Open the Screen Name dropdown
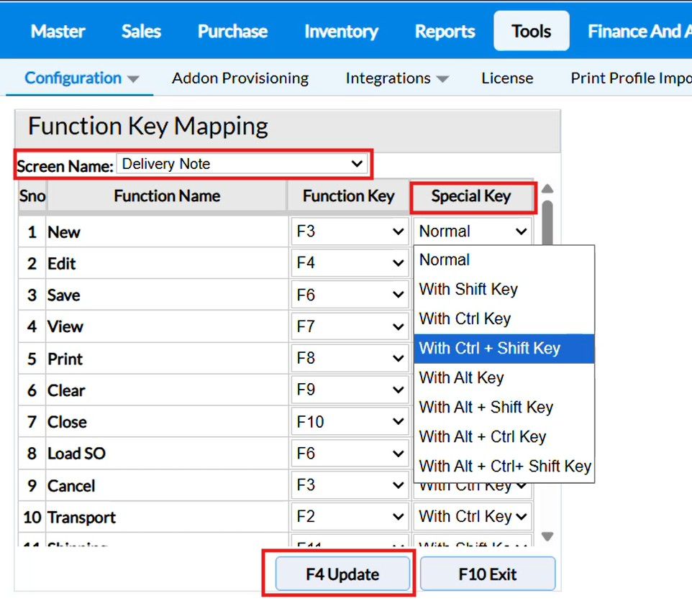This screenshot has width=692, height=616. [x=243, y=164]
